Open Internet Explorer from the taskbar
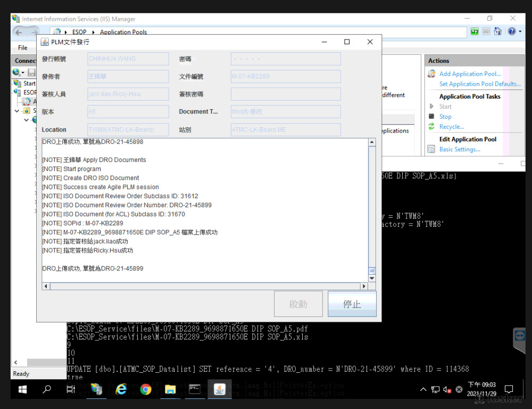 click(x=121, y=389)
